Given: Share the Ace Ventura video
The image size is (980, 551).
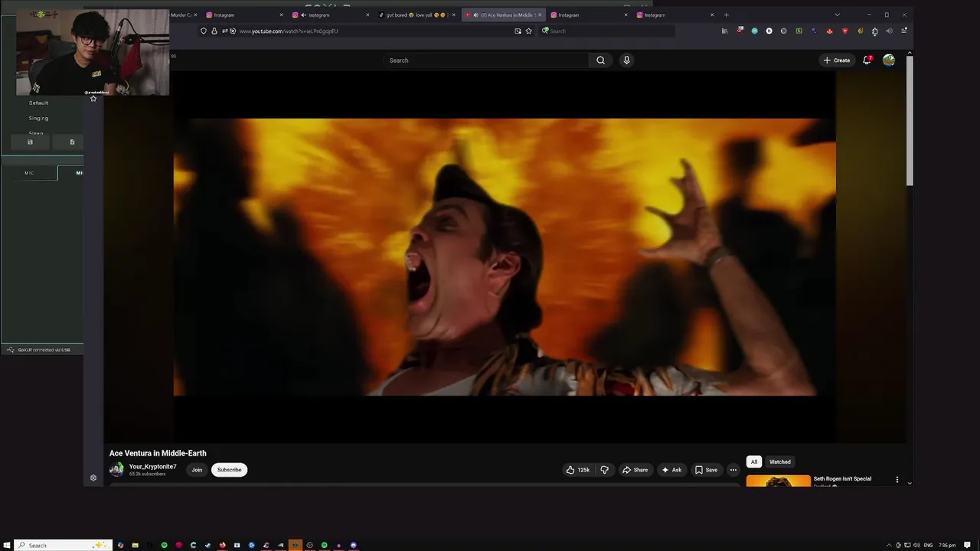Looking at the screenshot, I should tap(635, 470).
